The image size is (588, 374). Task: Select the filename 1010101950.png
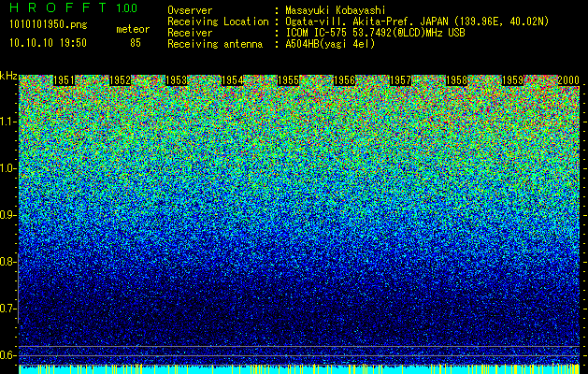pyautogui.click(x=49, y=24)
